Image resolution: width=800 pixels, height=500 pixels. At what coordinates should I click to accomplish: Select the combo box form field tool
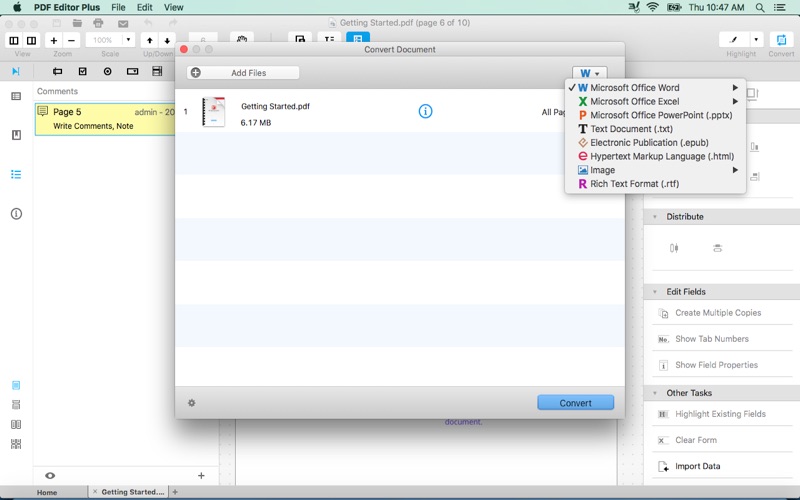click(x=133, y=71)
